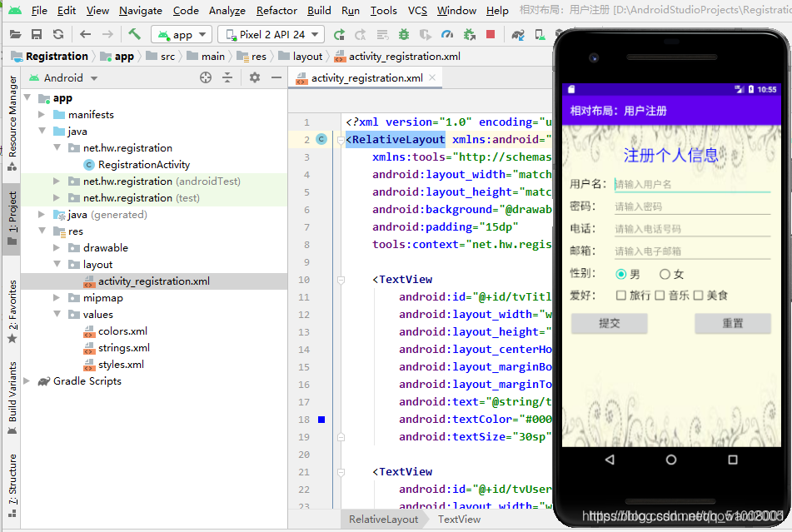Screen dimensions: 792x532
Task: Click the Save All toolbar icon
Action: (x=37, y=34)
